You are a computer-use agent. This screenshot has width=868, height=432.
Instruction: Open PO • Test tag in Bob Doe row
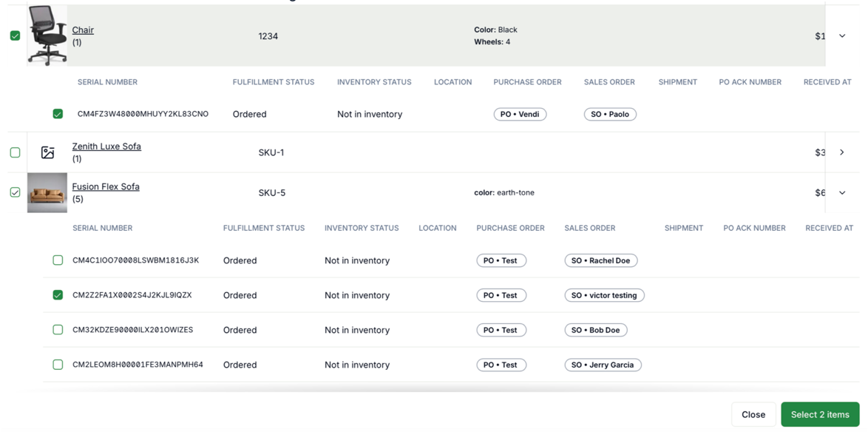(x=501, y=330)
